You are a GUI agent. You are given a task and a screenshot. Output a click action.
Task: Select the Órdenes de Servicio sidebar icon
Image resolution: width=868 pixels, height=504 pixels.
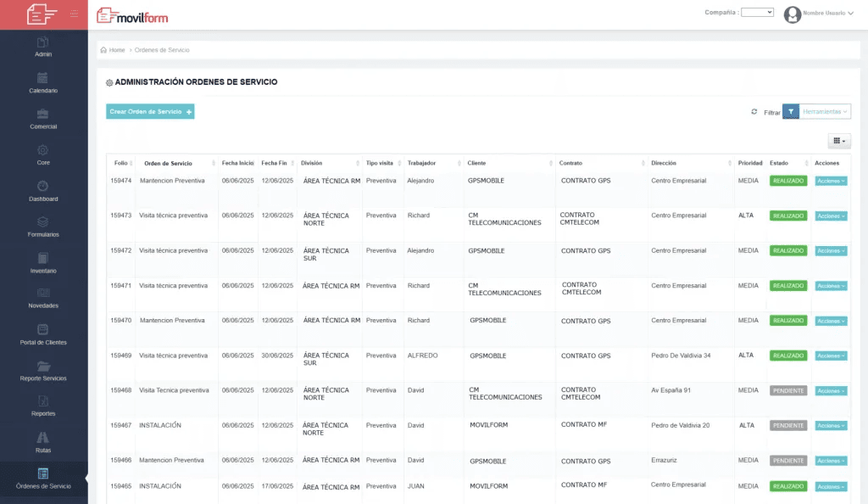point(42,473)
